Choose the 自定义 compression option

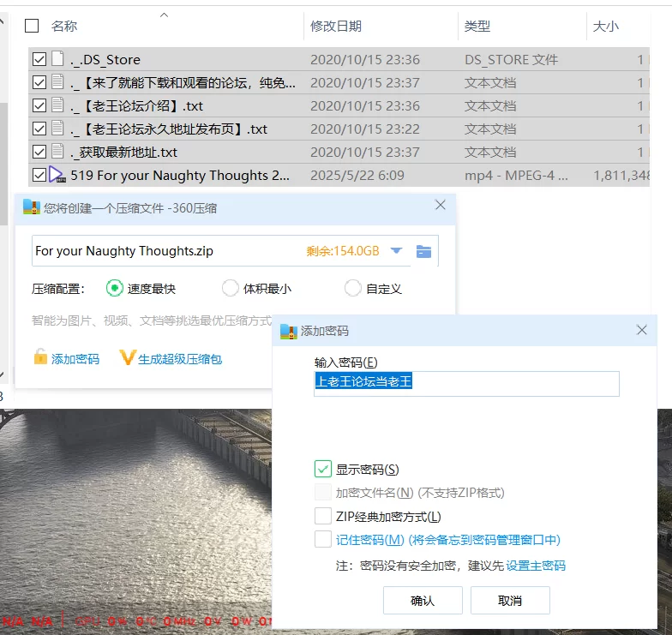[352, 288]
